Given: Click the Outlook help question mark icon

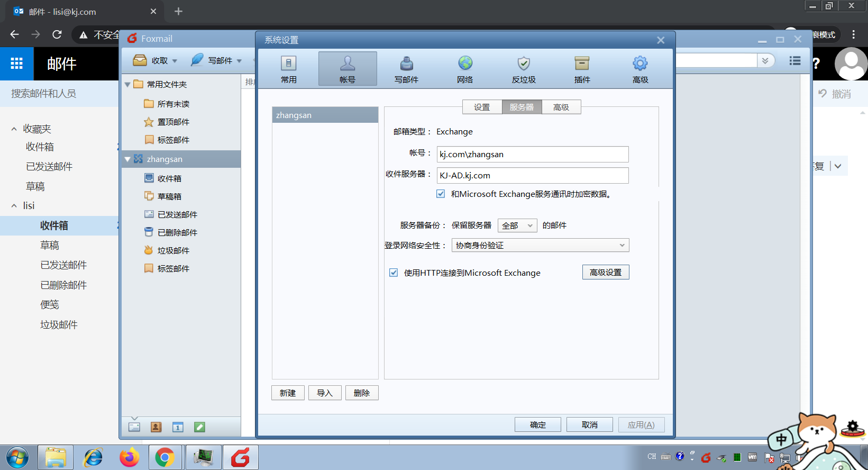Looking at the screenshot, I should coord(817,64).
